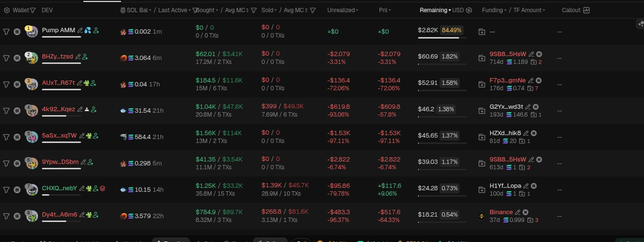Click the water drops icon next to Pump AMM

pos(87,30)
